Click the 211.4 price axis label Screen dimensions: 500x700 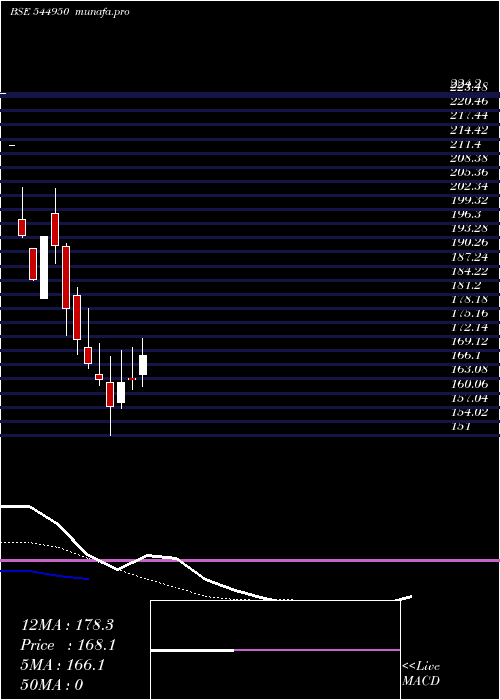pyautogui.click(x=465, y=145)
